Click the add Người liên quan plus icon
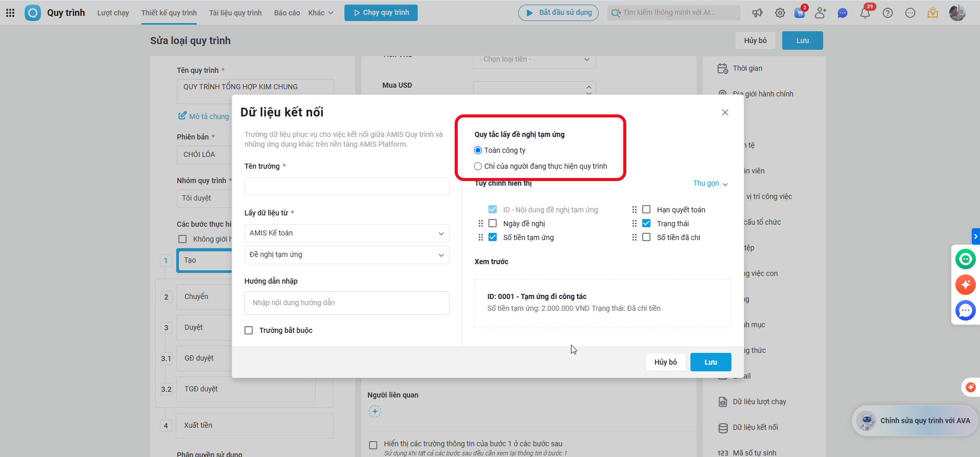This screenshot has height=457, width=980. (375, 411)
